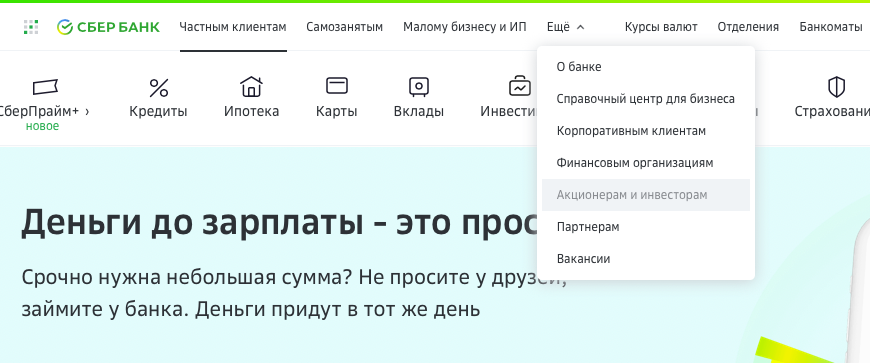870x363 pixels.
Task: Switch to Малому бизнесу и ИП tab
Action: (x=465, y=27)
